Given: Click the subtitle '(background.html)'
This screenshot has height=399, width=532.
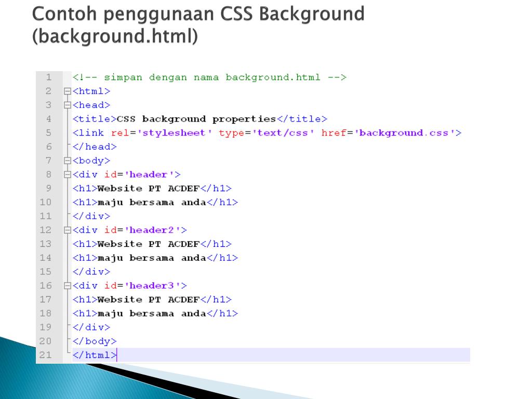Looking at the screenshot, I should [115, 36].
